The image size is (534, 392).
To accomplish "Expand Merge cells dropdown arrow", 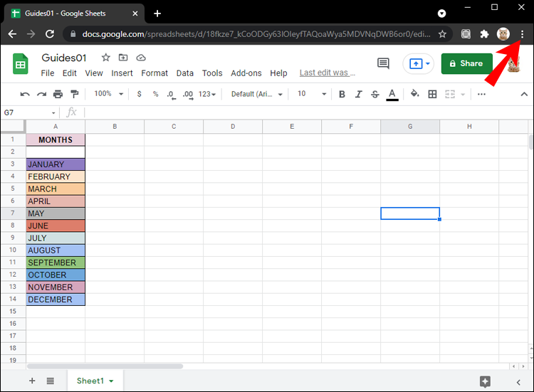I will [463, 94].
